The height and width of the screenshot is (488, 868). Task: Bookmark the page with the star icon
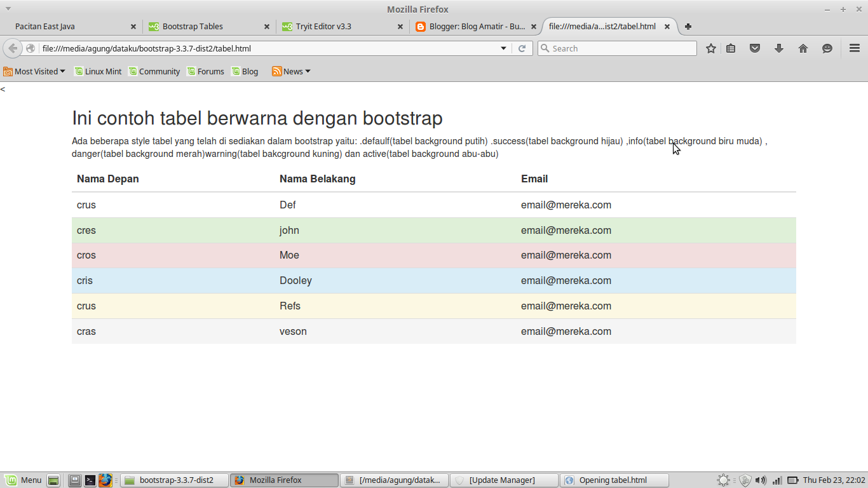click(710, 48)
